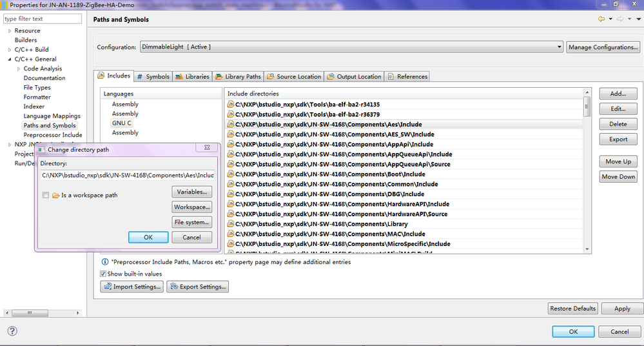Collapse the C/C++ General tree node
The image size is (644, 346).
click(x=10, y=59)
